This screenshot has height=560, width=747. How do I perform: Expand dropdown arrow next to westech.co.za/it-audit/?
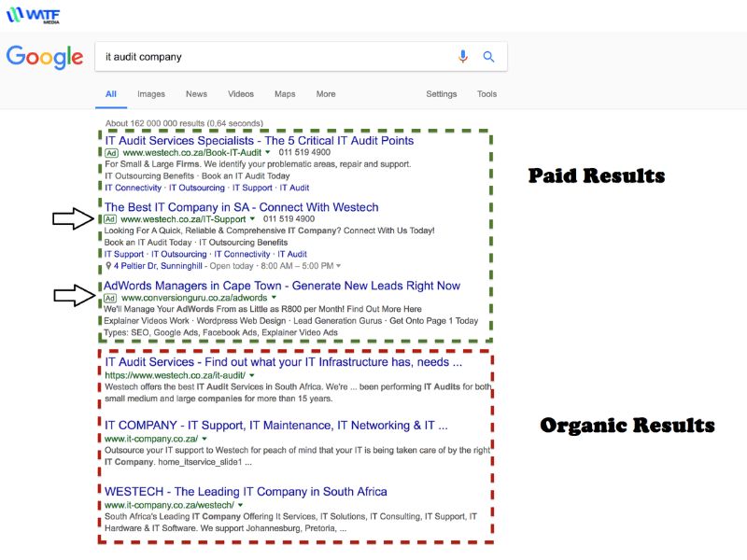[x=252, y=375]
